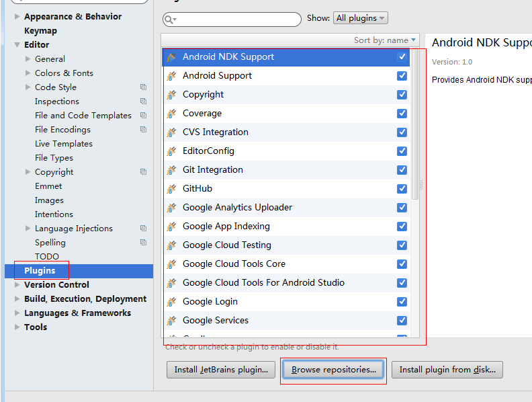Viewport: 532px width, 402px height.
Task: Uncheck the Google Analytics Uploader checkbox
Action: pos(402,208)
